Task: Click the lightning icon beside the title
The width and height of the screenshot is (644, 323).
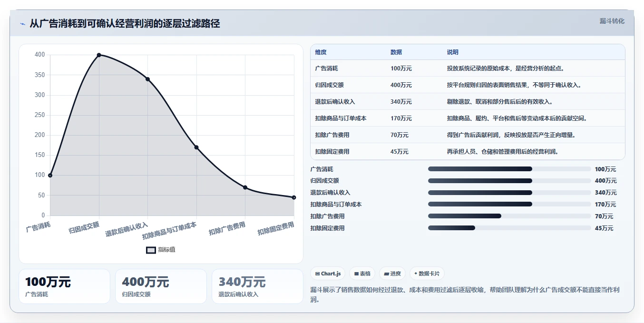Action: (x=23, y=24)
